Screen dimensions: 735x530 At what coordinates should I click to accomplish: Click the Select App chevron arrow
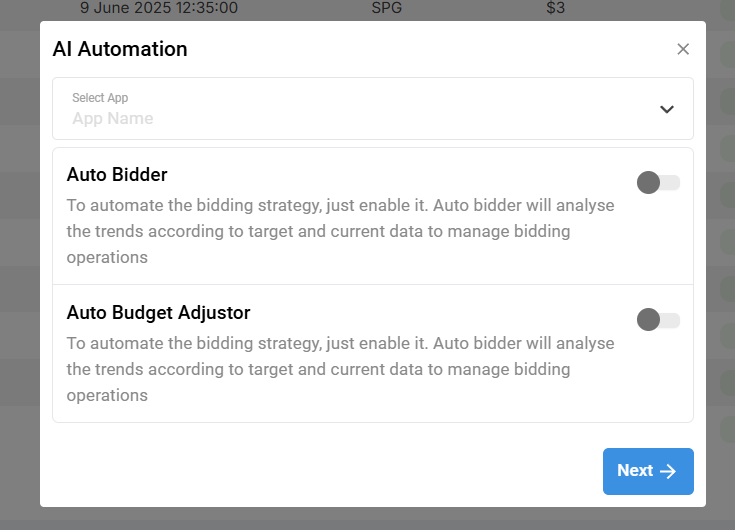pyautogui.click(x=667, y=109)
